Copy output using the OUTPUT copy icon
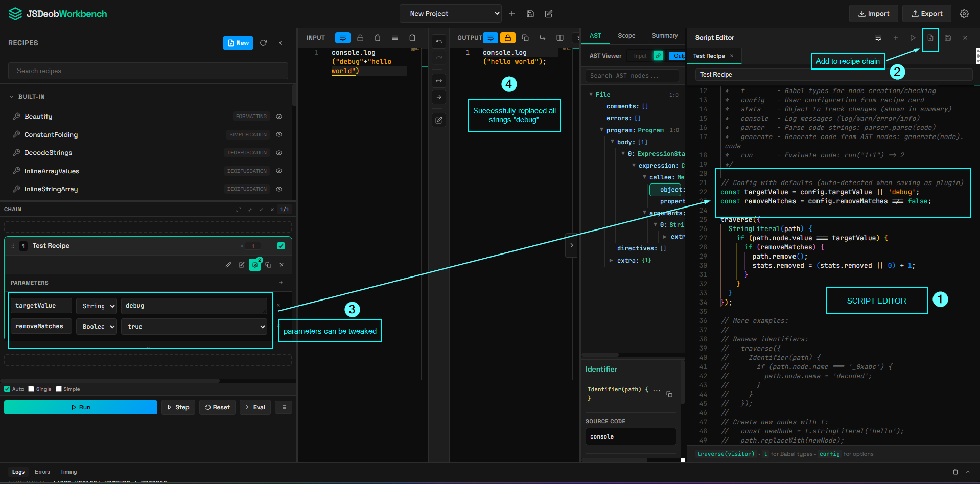980x484 pixels. [525, 38]
